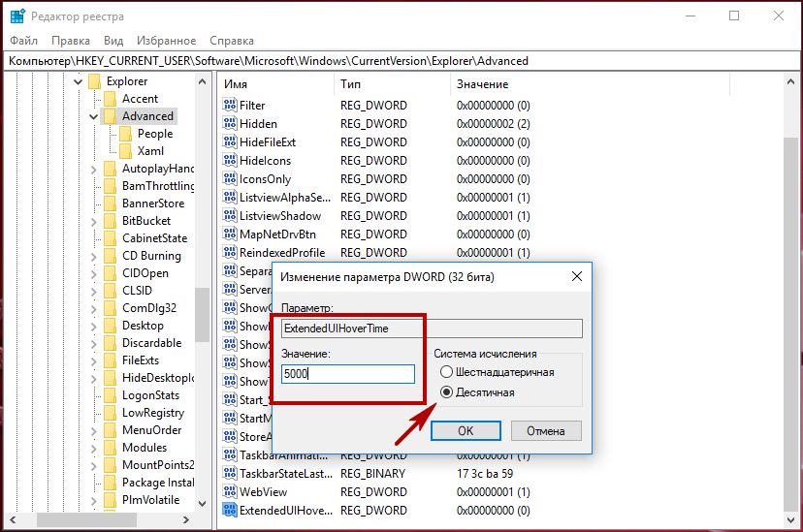Click the binary icon beside TaskbarStateLast
The height and width of the screenshot is (532, 803).
(230, 474)
